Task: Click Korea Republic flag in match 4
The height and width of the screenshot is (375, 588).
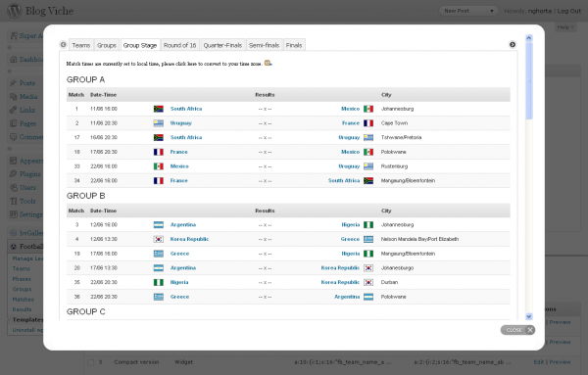Action: click(158, 239)
